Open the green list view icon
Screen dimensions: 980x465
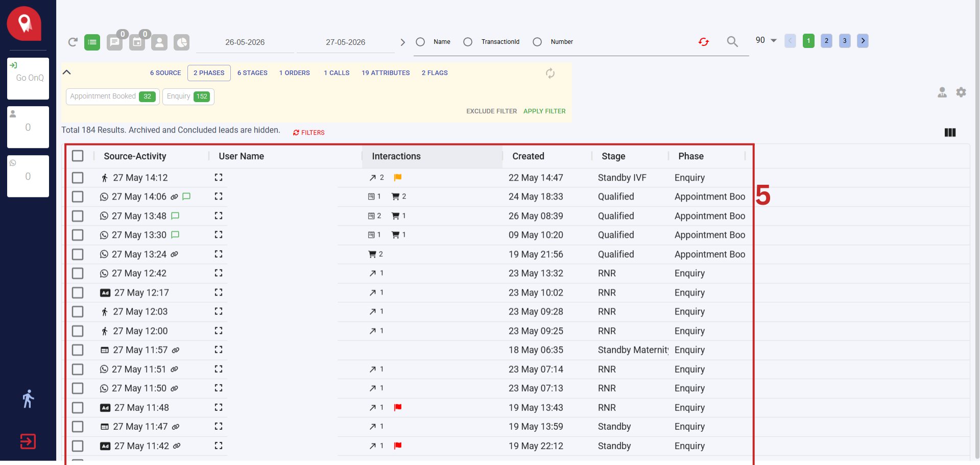tap(92, 42)
